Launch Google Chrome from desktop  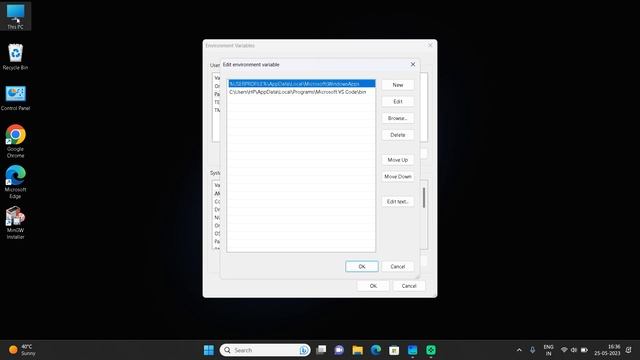[16, 141]
